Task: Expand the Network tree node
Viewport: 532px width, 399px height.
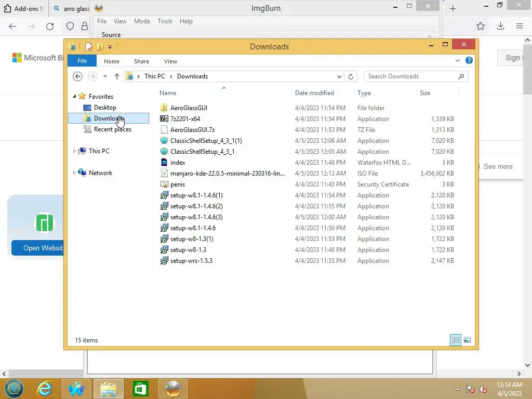Action: tap(74, 172)
